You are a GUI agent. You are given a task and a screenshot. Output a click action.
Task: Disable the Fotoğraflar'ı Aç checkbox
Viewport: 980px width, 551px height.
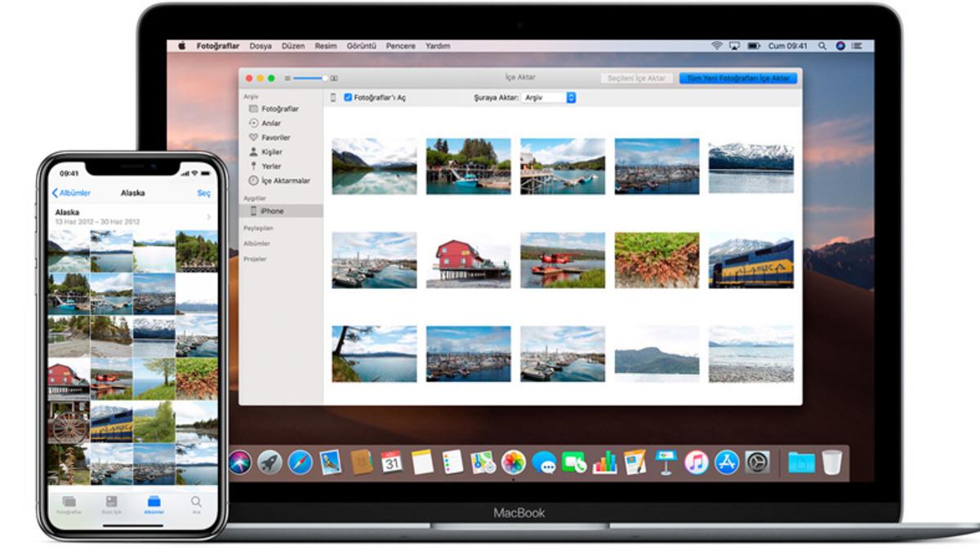[x=348, y=97]
